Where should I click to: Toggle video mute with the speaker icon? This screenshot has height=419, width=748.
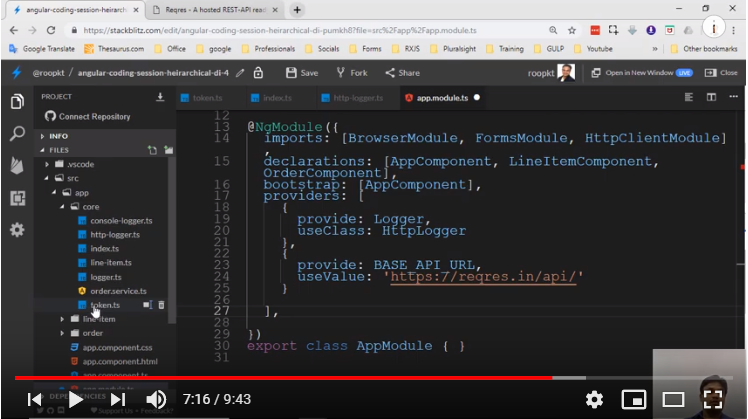154,399
